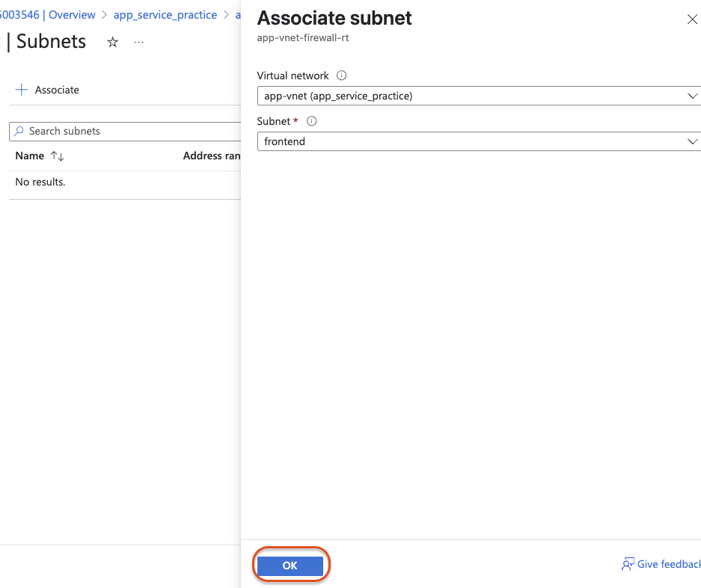
Task: Click the OK button
Action: click(x=290, y=566)
